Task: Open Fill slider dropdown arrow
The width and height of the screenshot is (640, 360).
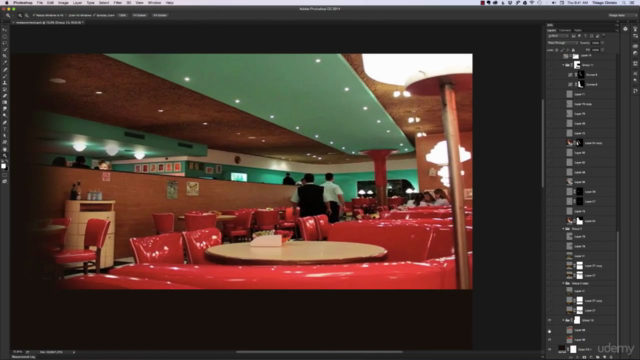Action: 602,50
